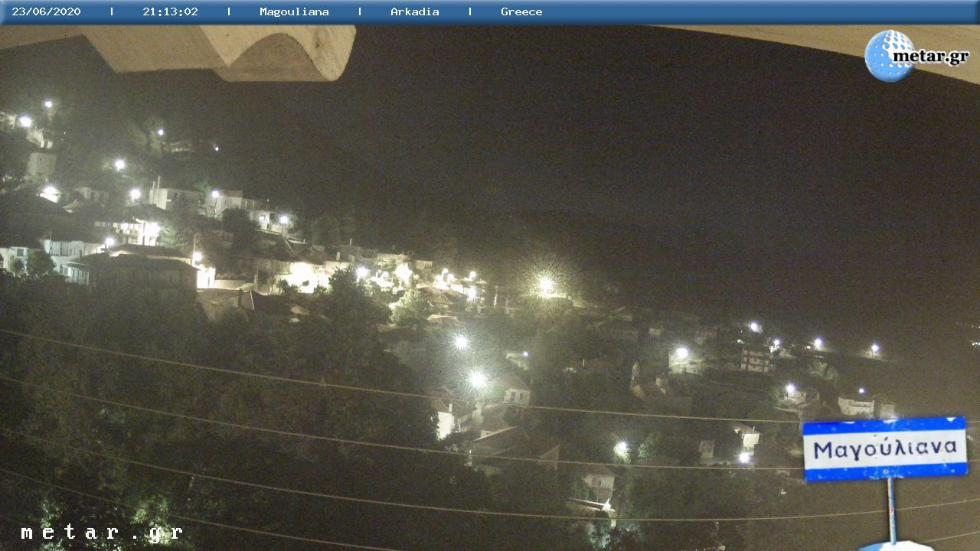Click the metar.gr text bottom left

102,533
